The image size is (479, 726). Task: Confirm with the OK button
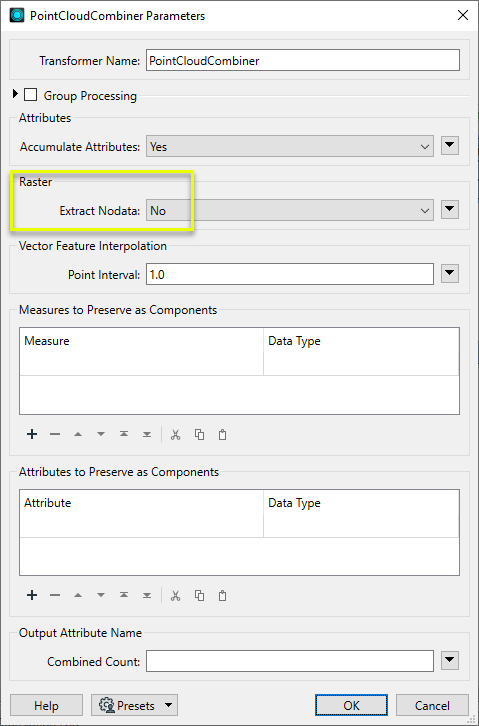click(351, 705)
